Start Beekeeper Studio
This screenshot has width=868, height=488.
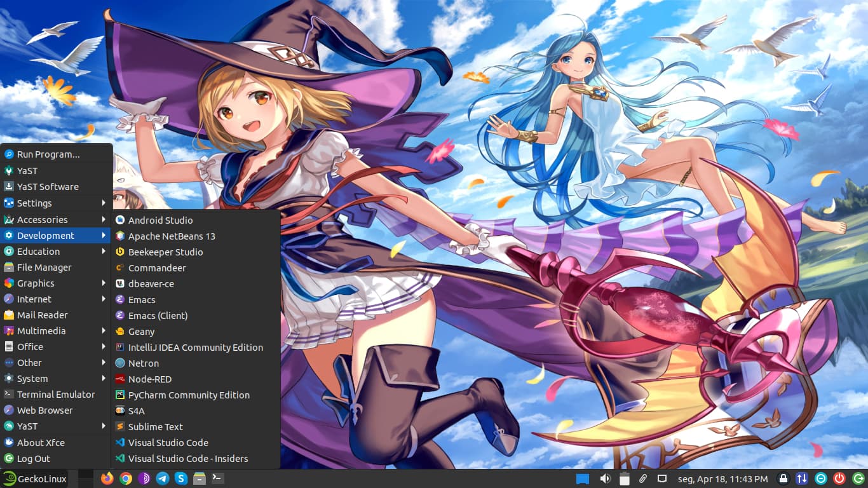coord(196,252)
